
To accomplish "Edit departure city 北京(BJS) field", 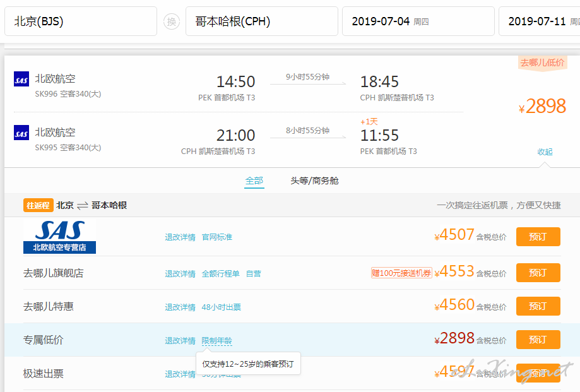I will point(81,21).
